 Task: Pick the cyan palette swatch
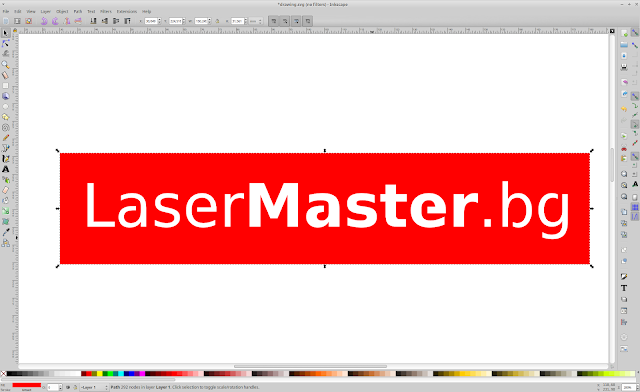pyautogui.click(x=121, y=373)
